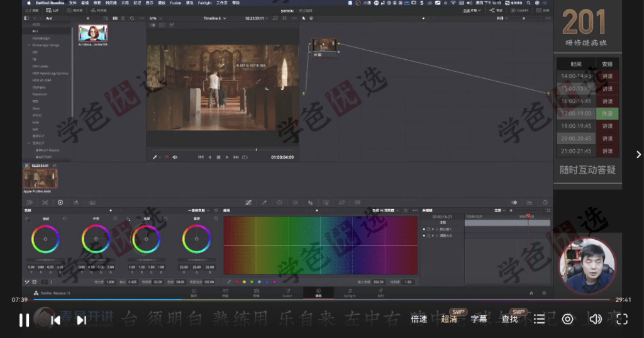This screenshot has width=644, height=338.
Task: Switch LUT browser to list view
Action: pos(123,18)
